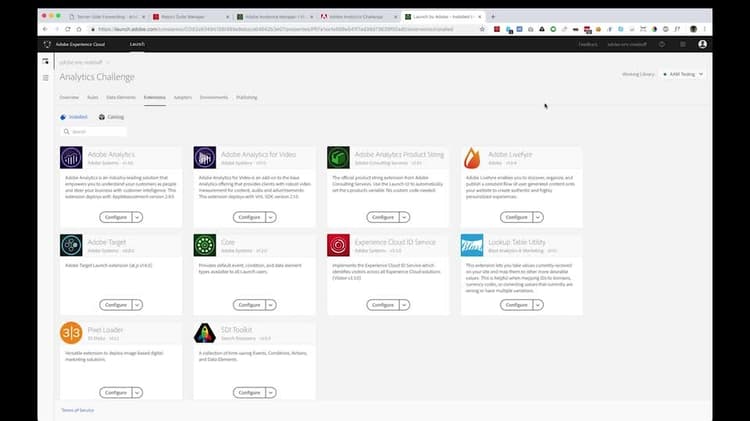Configure the Adobe Target extension

pyautogui.click(x=116, y=305)
